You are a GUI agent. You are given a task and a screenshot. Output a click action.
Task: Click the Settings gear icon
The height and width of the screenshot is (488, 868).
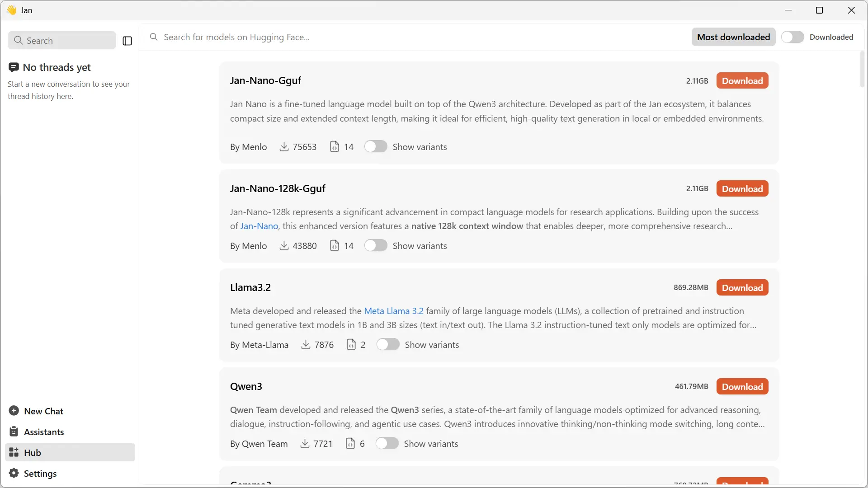pos(14,473)
